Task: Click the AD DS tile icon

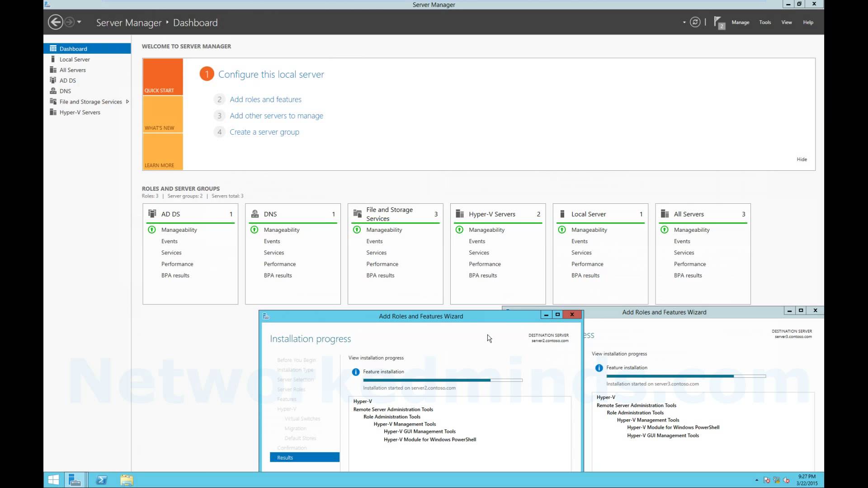Action: 152,214
